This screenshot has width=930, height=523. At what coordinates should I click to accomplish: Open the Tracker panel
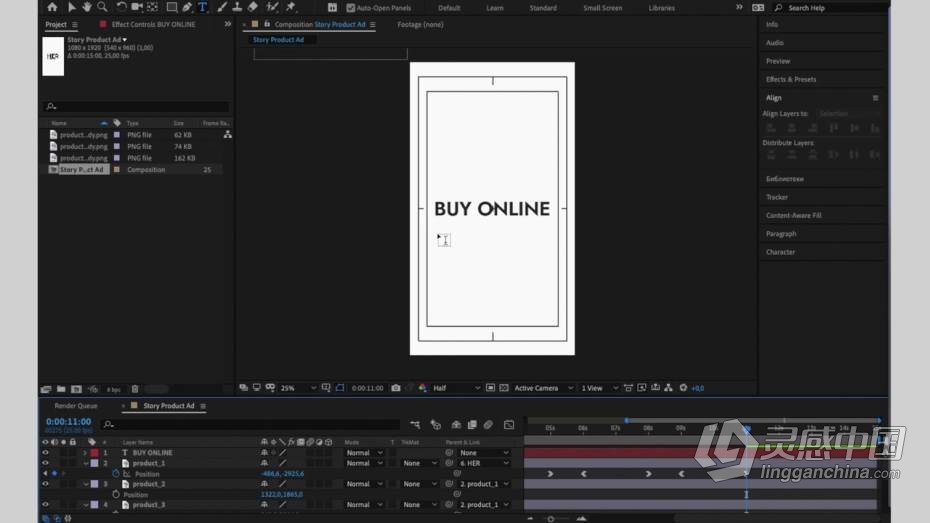click(776, 197)
